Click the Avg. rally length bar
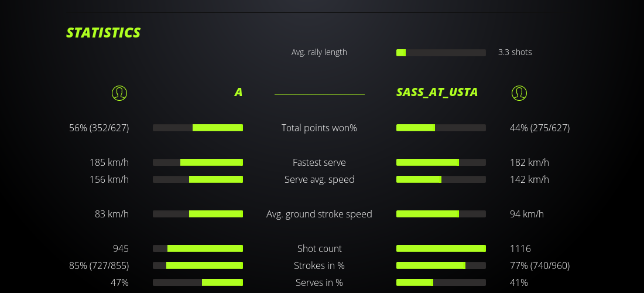Image resolution: width=644 pixels, height=293 pixels. [x=441, y=53]
